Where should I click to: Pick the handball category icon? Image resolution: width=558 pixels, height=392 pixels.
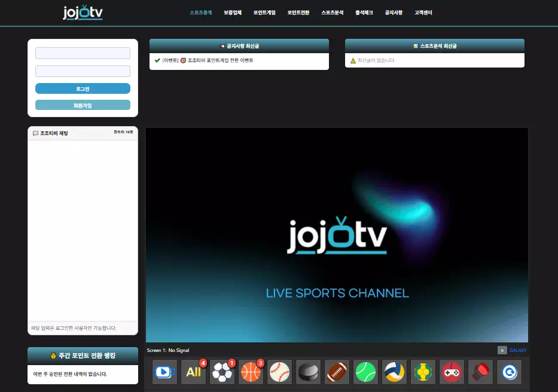point(423,372)
